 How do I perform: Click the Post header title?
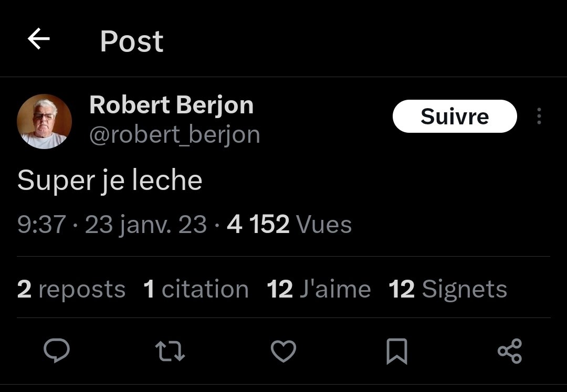pyautogui.click(x=132, y=41)
